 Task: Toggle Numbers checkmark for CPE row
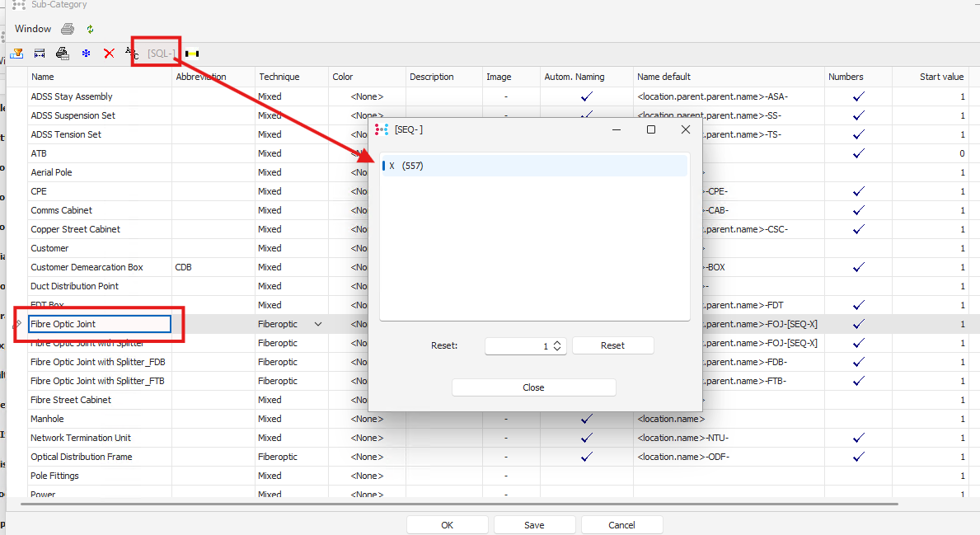tap(859, 191)
